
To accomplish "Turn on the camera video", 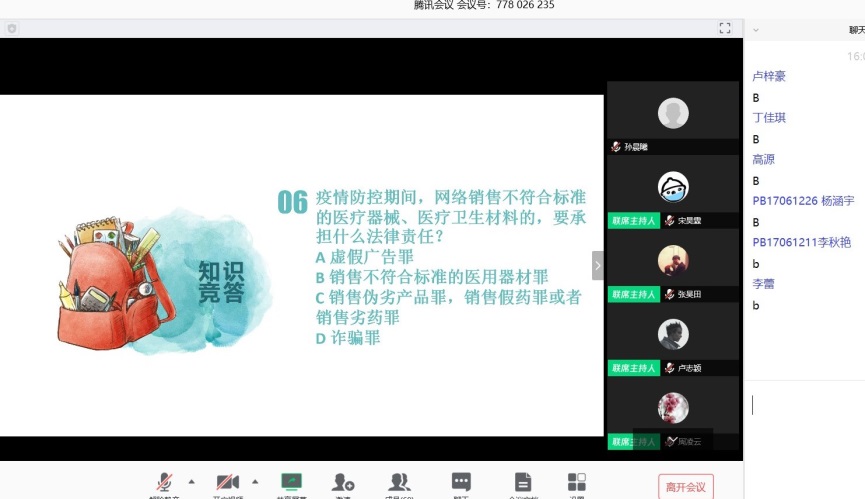I will pyautogui.click(x=228, y=484).
